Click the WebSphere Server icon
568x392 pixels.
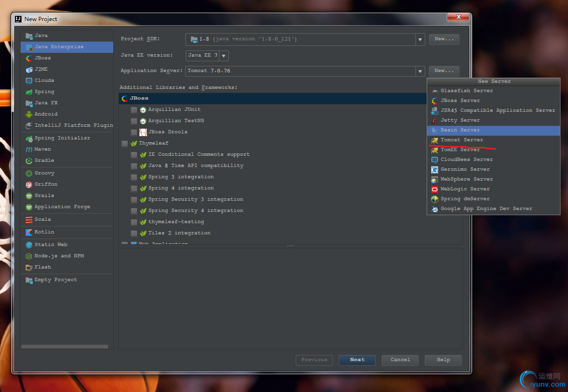(x=435, y=179)
